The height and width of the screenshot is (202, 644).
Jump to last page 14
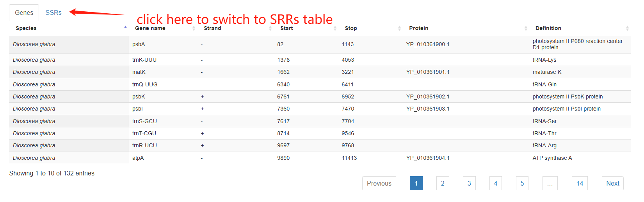coord(580,183)
